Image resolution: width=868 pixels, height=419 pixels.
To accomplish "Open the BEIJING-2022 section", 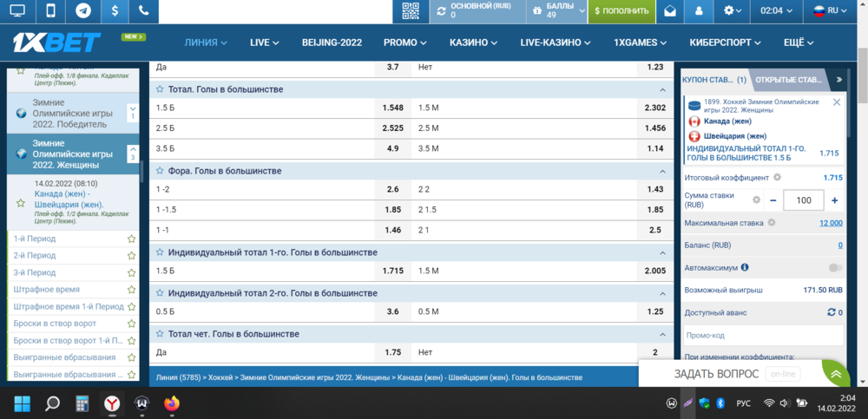I will [332, 43].
